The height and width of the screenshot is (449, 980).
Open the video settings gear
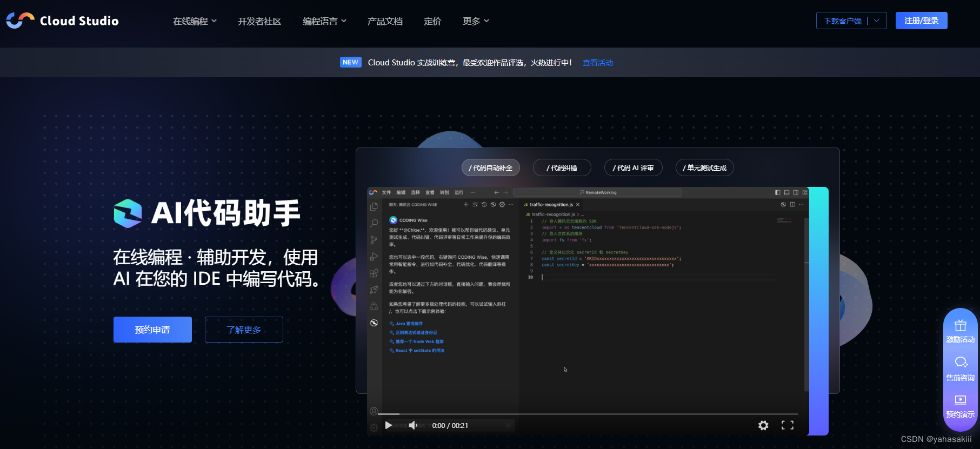coord(763,425)
